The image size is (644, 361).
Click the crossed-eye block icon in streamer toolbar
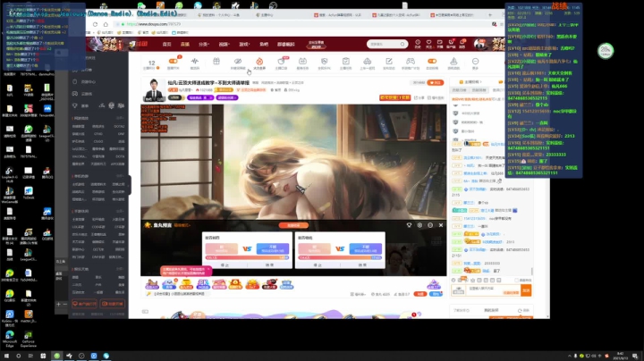tap(238, 62)
